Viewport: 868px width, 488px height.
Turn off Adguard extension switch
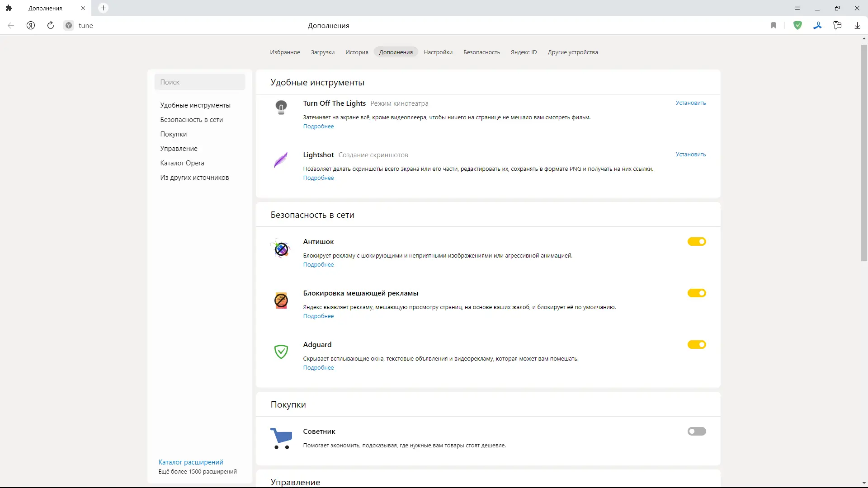(697, 345)
